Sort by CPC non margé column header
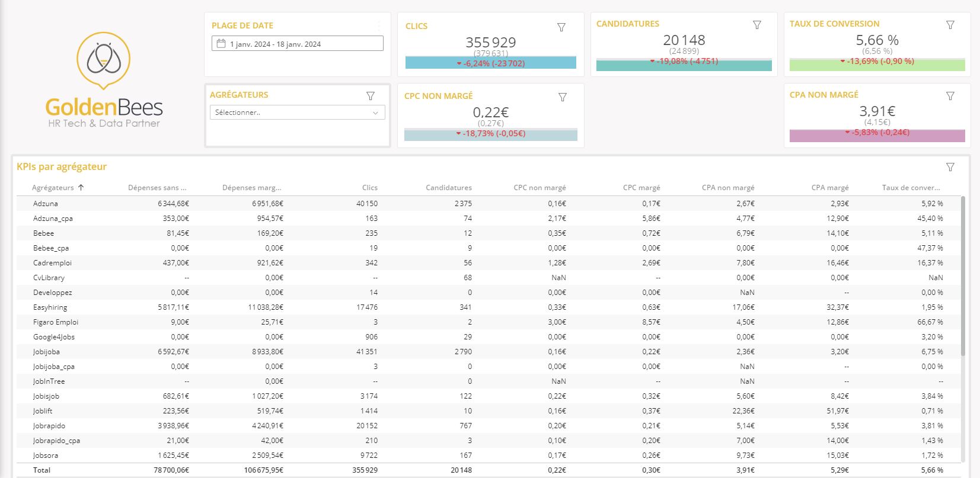Screen dimensions: 980x478 (x=540, y=188)
